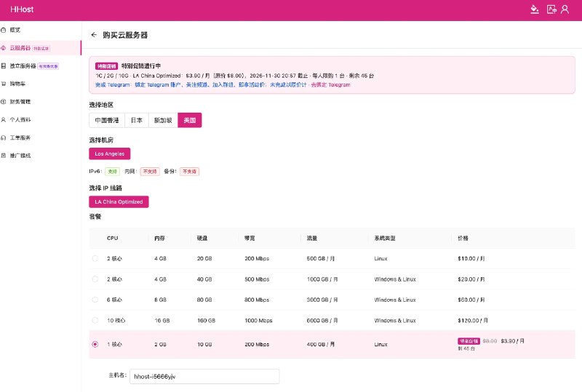Click the $120.00 / 月 price cell
The width and height of the screenshot is (582, 392).
click(473, 320)
